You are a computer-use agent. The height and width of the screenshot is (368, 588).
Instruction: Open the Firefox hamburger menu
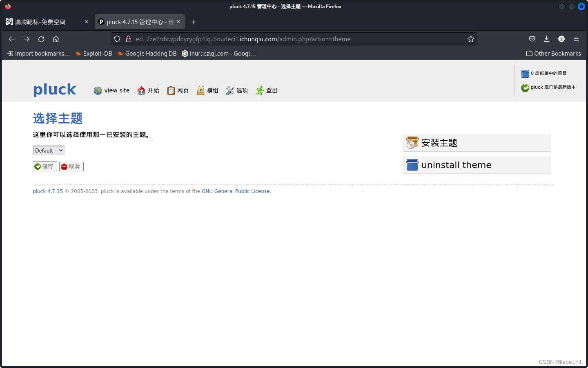(576, 39)
